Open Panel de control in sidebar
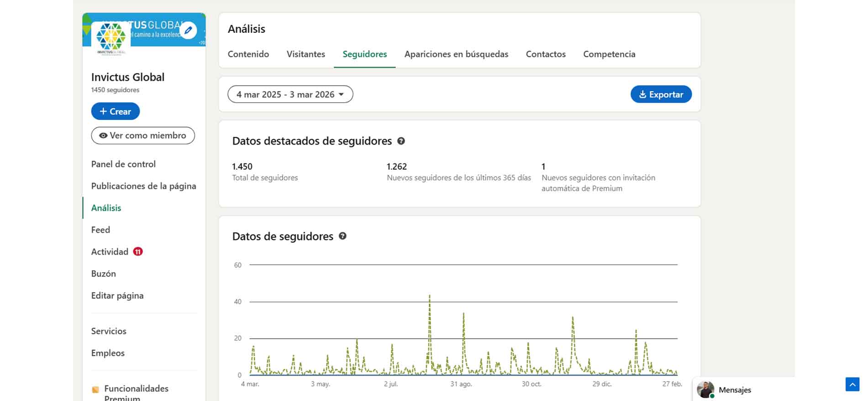 click(123, 164)
